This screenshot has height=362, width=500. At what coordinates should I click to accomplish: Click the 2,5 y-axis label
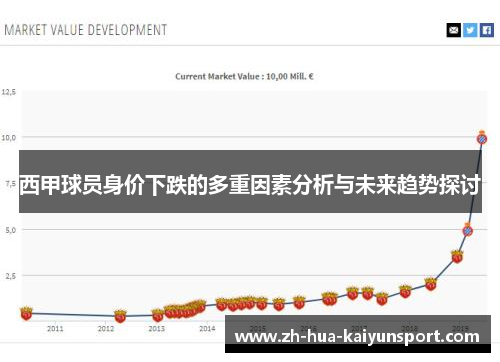pyautogui.click(x=11, y=276)
